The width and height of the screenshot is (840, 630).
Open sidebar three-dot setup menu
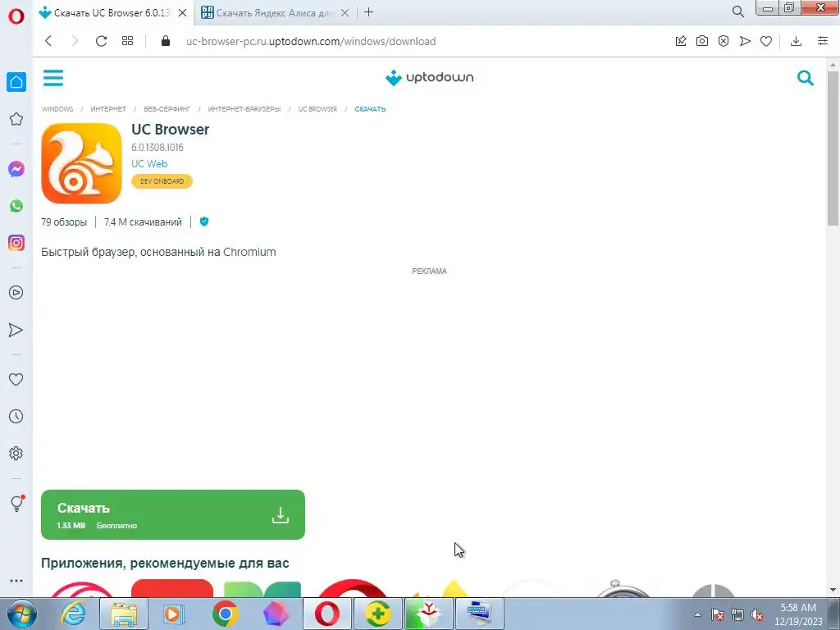[16, 581]
